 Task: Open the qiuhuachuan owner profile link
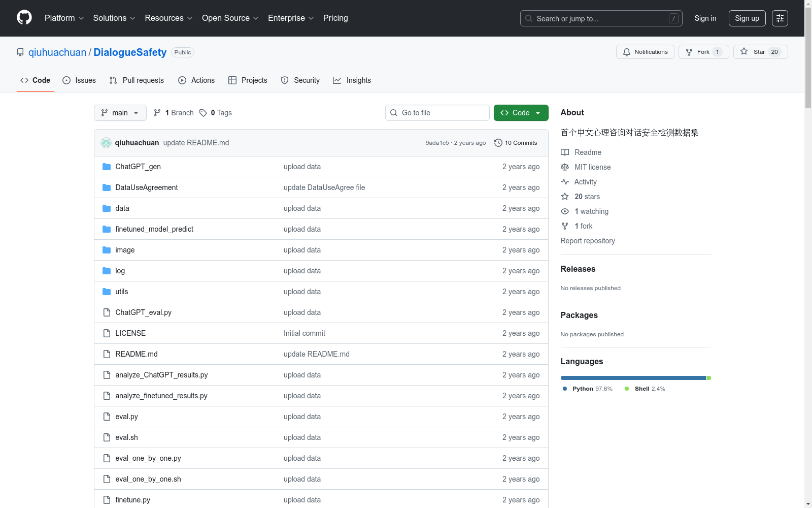(57, 52)
